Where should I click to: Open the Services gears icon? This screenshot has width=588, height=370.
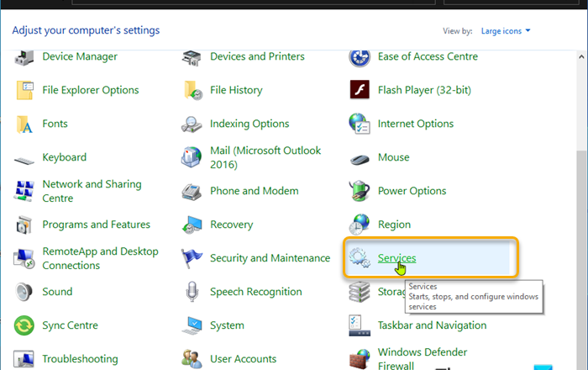[x=360, y=258]
